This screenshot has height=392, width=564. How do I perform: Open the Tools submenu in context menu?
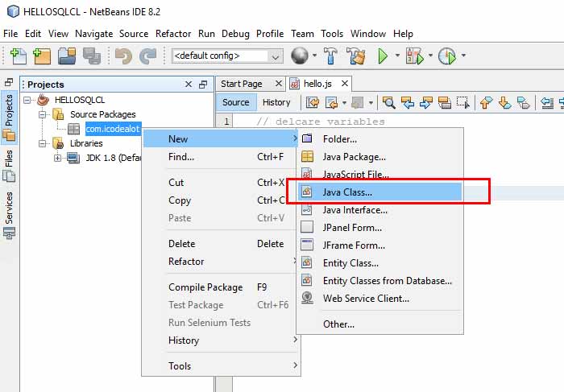221,365
